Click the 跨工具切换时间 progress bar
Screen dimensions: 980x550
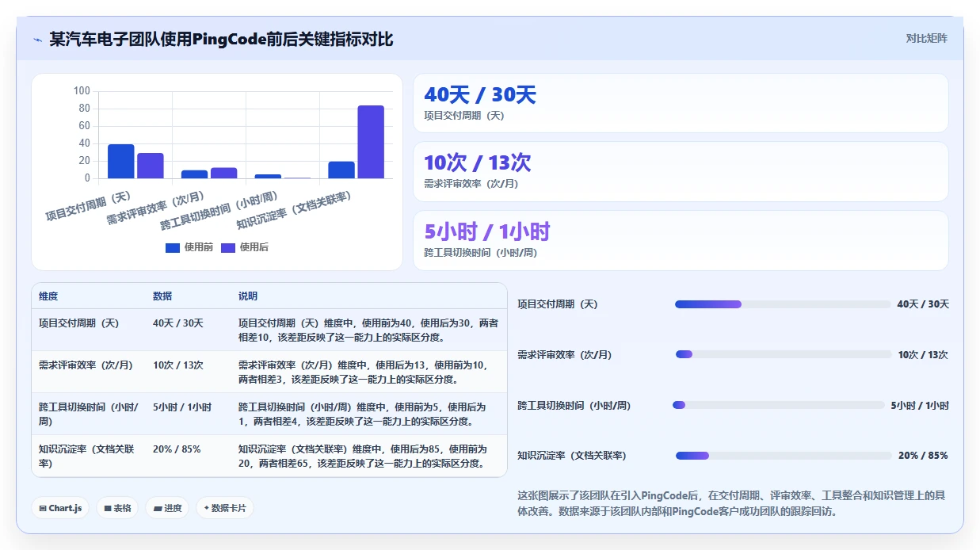[x=779, y=405]
